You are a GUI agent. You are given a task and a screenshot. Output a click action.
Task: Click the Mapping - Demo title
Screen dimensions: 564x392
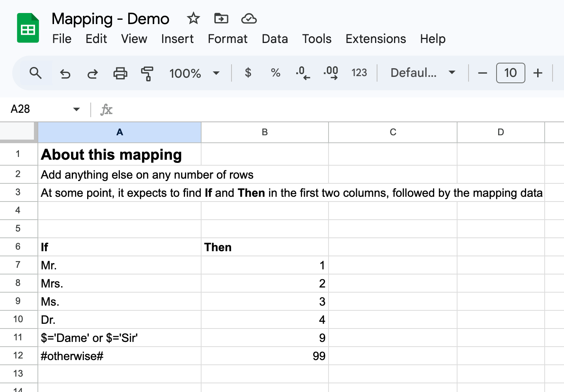110,19
